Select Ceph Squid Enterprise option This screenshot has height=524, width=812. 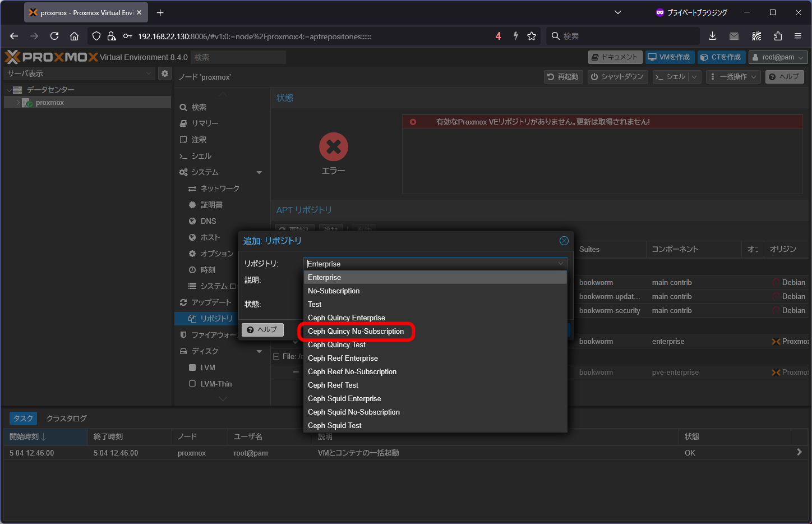pyautogui.click(x=435, y=399)
